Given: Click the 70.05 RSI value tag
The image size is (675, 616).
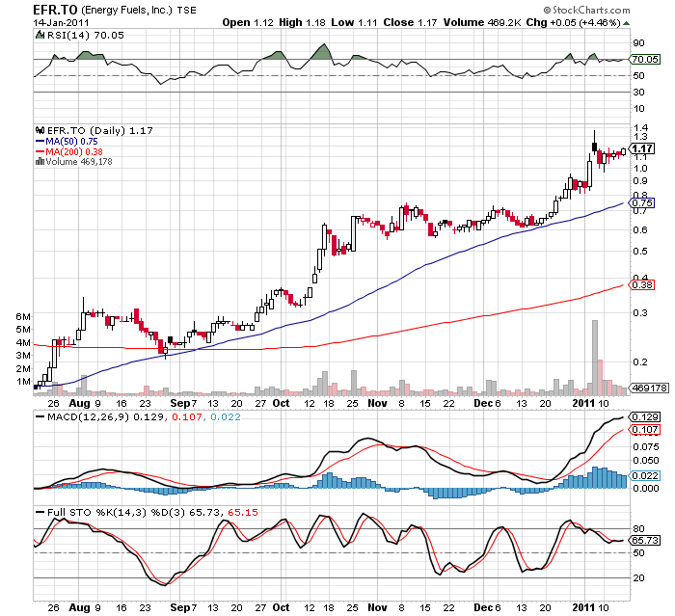Looking at the screenshot, I should click(642, 60).
